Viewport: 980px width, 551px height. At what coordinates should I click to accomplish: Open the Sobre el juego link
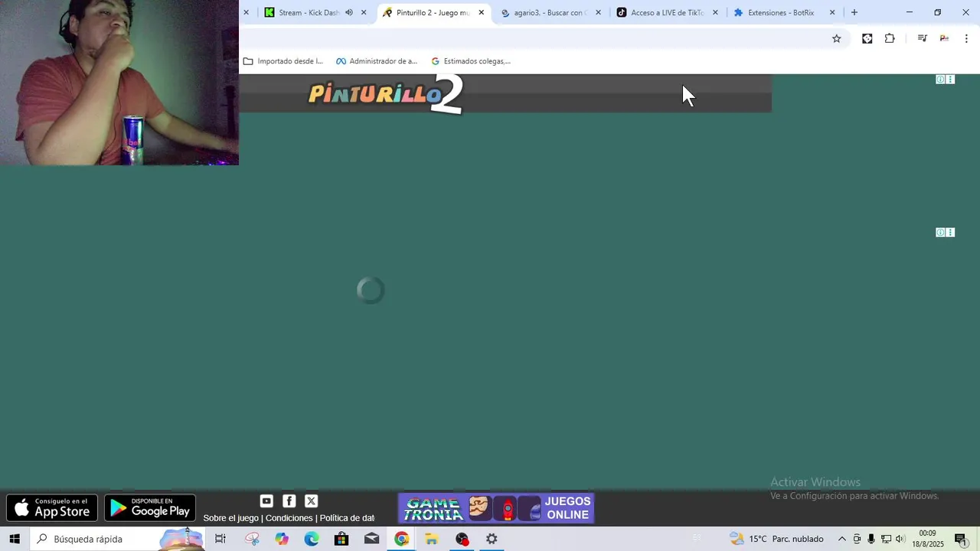pos(230,518)
